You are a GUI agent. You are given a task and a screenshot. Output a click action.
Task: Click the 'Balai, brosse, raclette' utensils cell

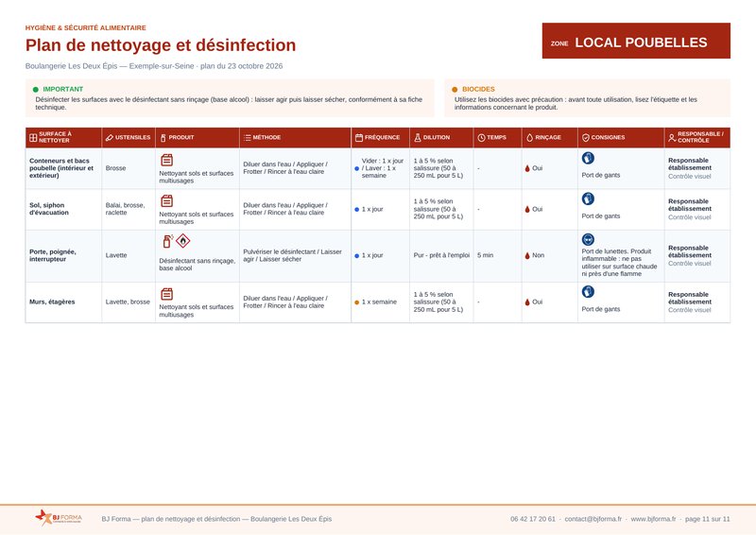[x=129, y=209]
